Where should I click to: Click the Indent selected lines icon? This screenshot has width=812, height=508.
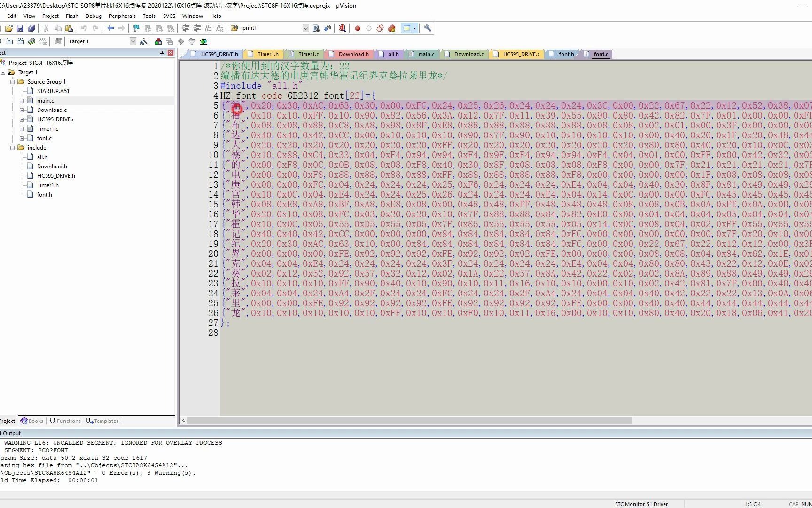(186, 28)
